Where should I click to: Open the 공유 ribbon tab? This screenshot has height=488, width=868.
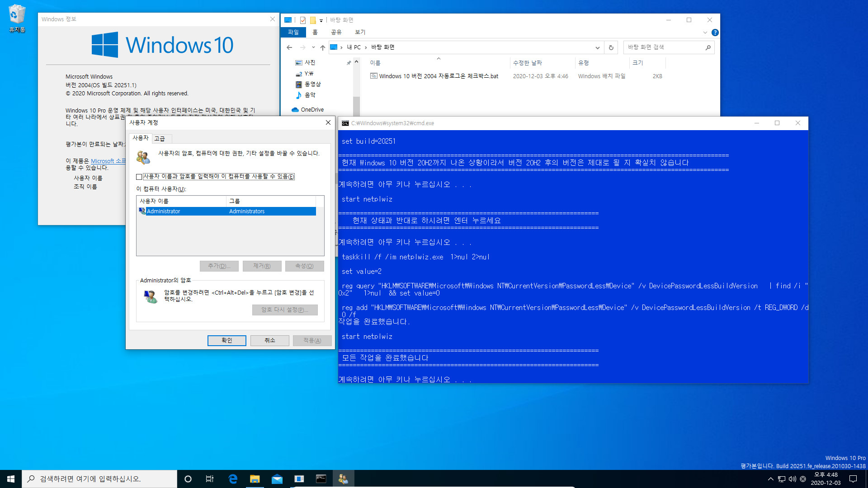336,33
